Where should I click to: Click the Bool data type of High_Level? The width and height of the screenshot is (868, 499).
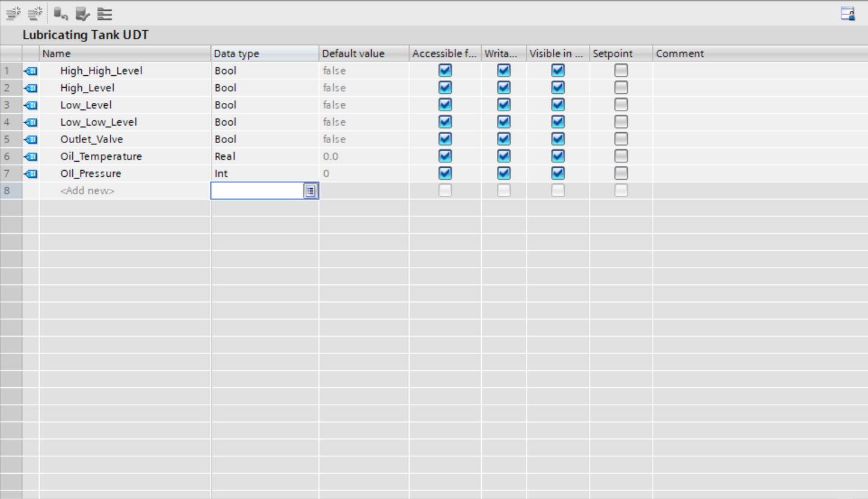(x=265, y=88)
